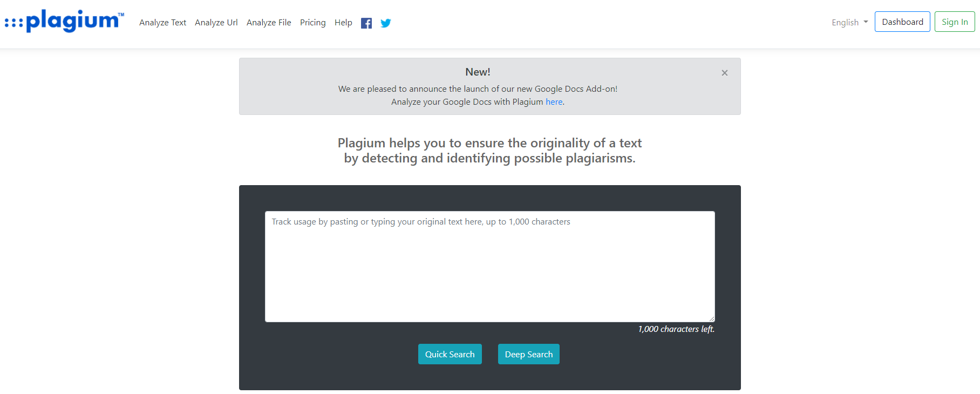Click the textarea resize handle
The image size is (980, 394).
point(712,319)
